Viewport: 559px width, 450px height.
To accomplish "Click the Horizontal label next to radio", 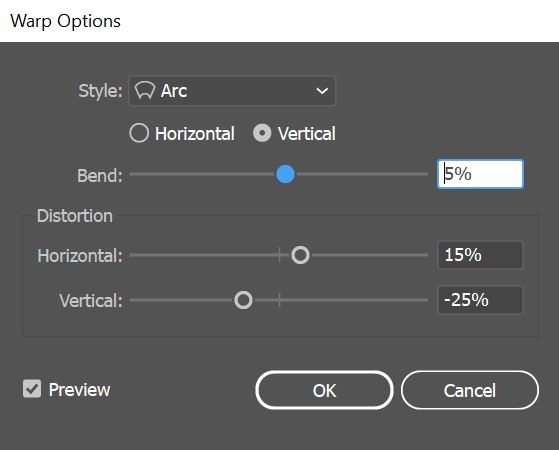I will 195,134.
